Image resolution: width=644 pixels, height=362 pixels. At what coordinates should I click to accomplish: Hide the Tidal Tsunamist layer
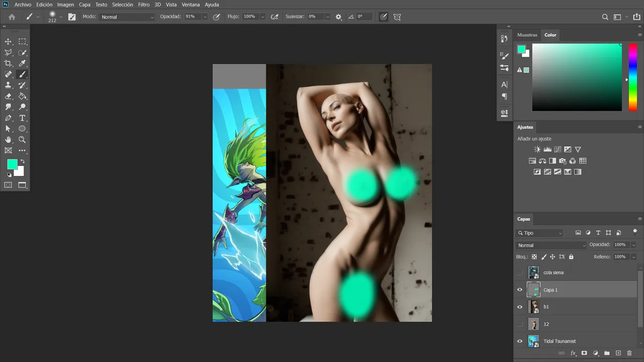(x=520, y=341)
